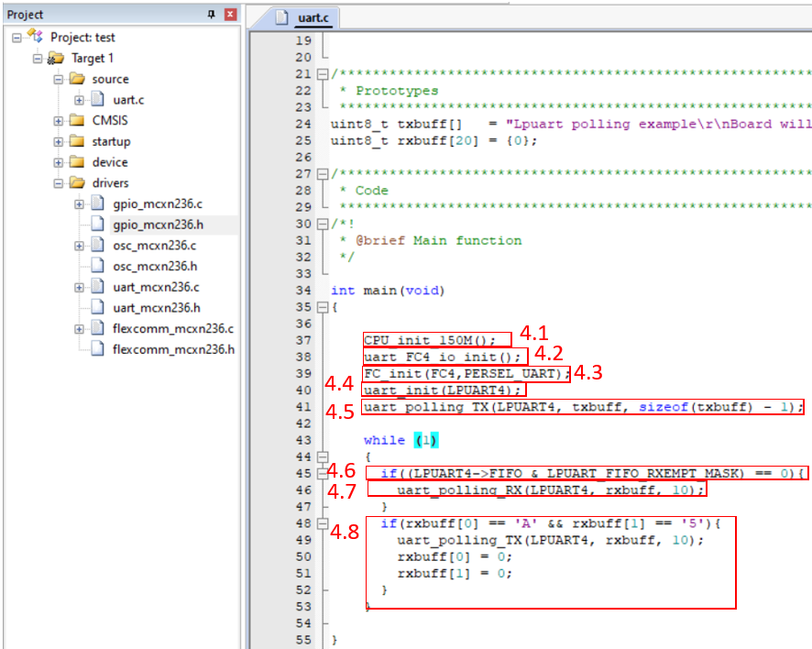Click the CMSIS group folder icon
812x649 pixels.
[x=77, y=120]
